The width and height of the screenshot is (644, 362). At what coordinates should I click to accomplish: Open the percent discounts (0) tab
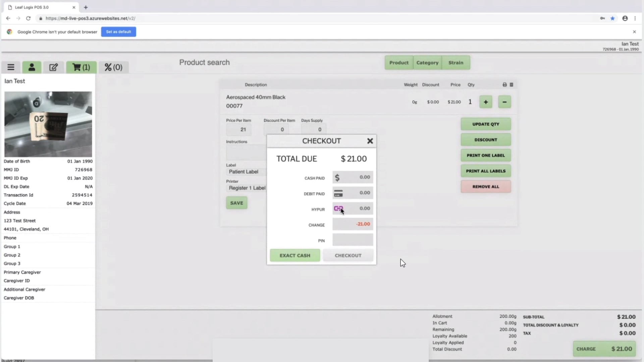click(x=113, y=67)
